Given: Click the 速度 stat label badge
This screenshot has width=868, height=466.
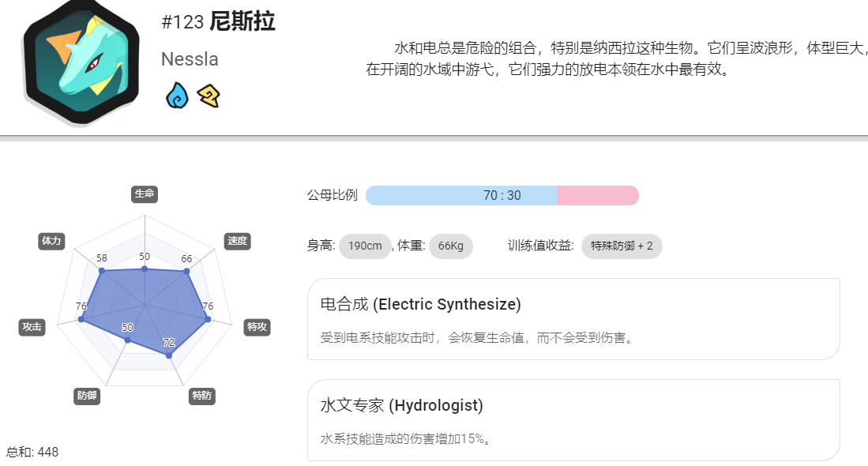Looking at the screenshot, I should click(238, 241).
